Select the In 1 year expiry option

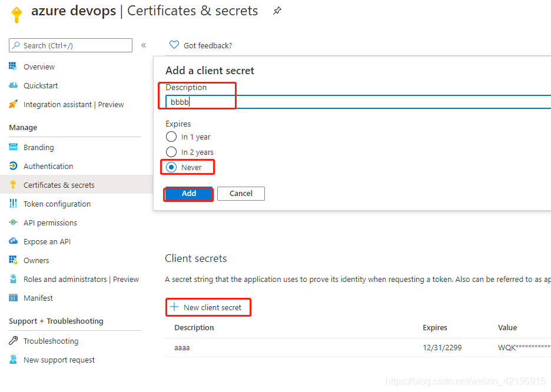[x=171, y=137]
